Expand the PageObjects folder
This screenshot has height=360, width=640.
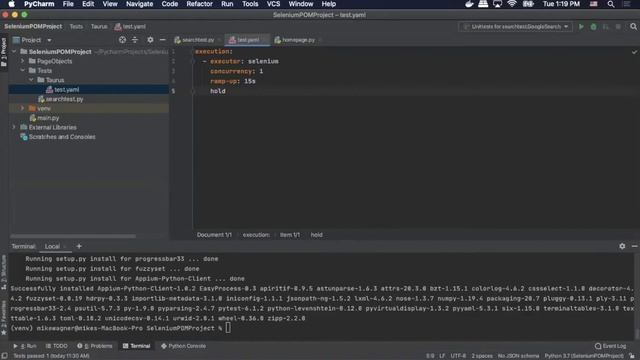coord(23,61)
